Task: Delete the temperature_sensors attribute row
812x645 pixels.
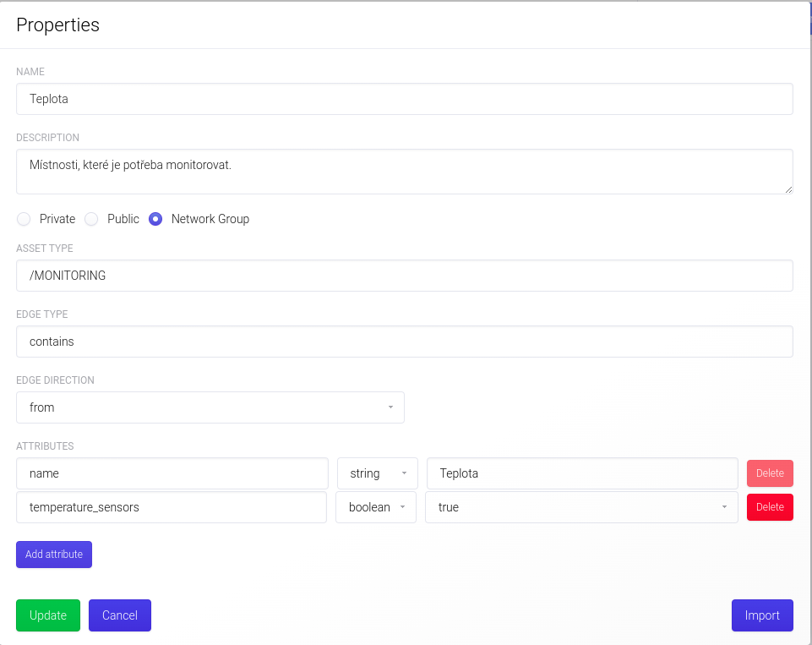Action: tap(769, 507)
